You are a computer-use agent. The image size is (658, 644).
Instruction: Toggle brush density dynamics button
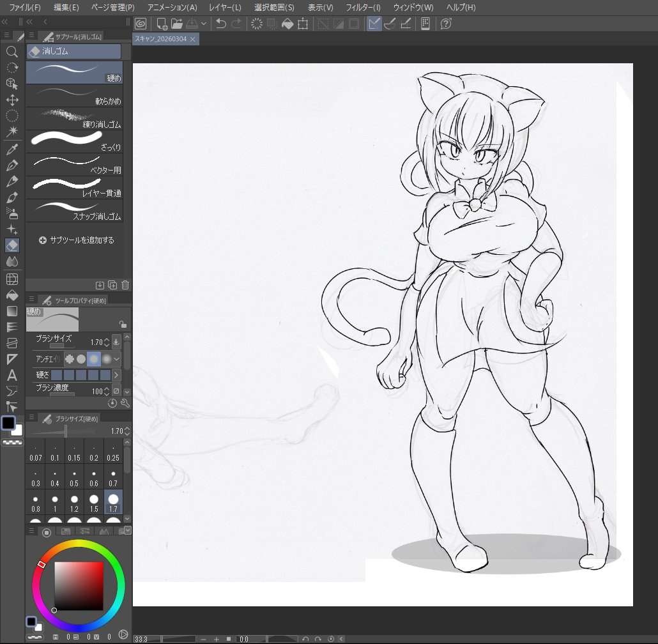click(116, 390)
